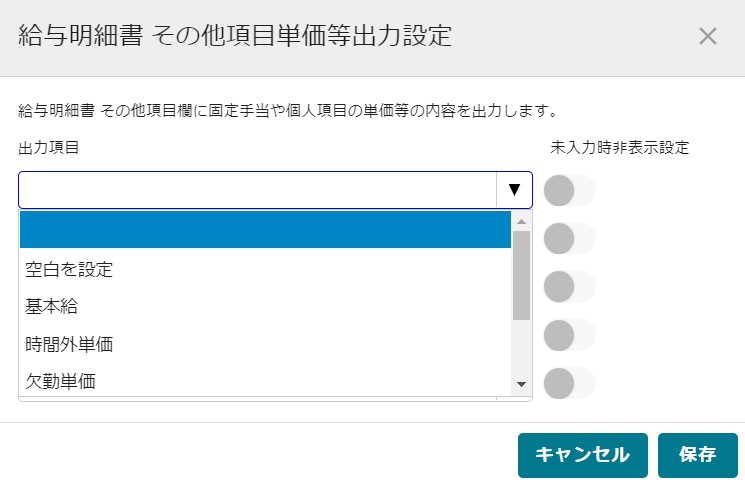745x487 pixels.
Task: Enable the first 未入力時非表示設定 toggle
Action: click(x=569, y=190)
